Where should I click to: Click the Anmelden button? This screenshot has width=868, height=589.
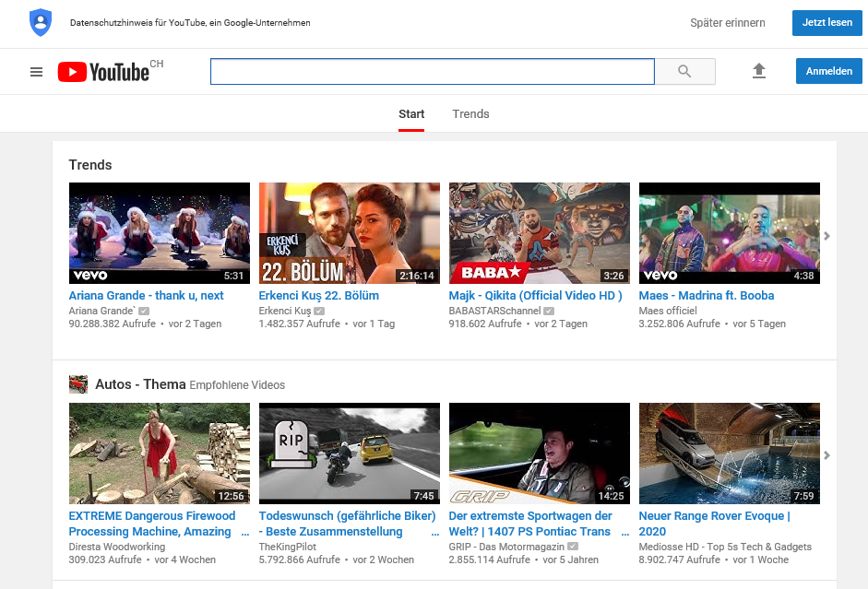[828, 71]
